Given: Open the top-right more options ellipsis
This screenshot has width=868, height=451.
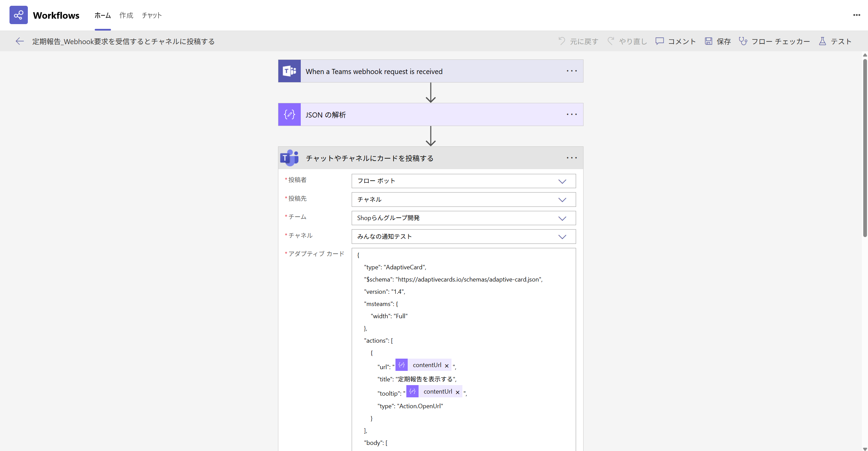Looking at the screenshot, I should pos(857,15).
